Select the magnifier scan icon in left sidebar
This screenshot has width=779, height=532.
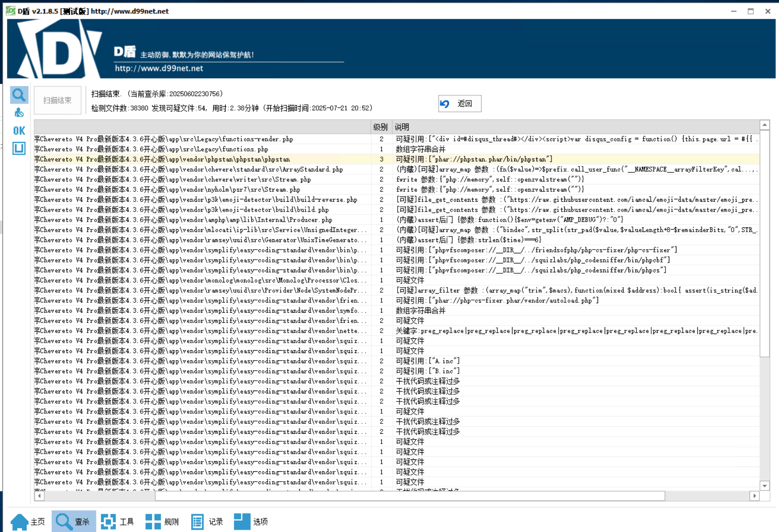pos(19,95)
